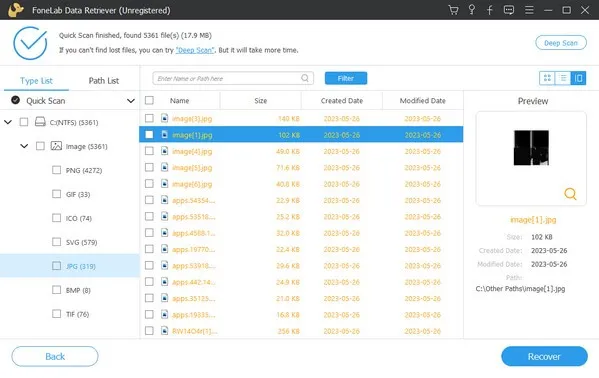
Task: Click the 256 KB size cell
Action: pyautogui.click(x=288, y=331)
